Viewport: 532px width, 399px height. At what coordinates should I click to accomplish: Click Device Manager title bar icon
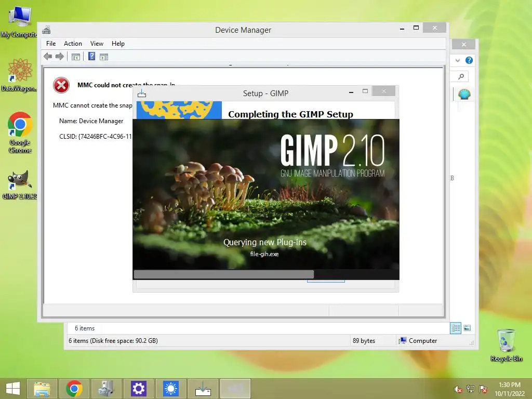point(46,30)
